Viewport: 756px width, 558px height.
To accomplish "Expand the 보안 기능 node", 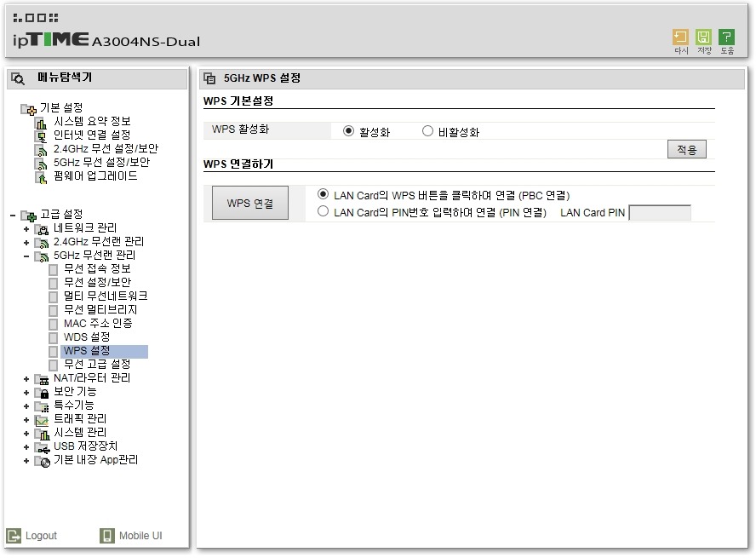I will click(26, 393).
